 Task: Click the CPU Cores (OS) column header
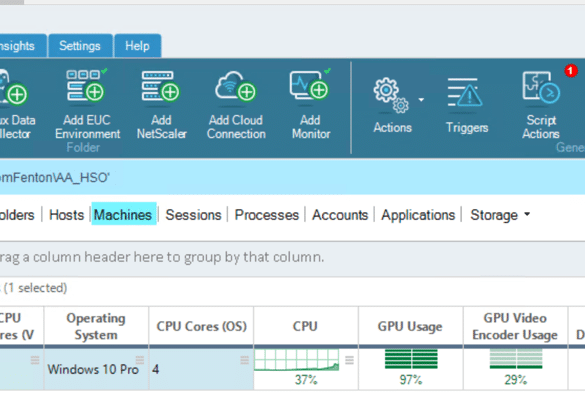201,326
